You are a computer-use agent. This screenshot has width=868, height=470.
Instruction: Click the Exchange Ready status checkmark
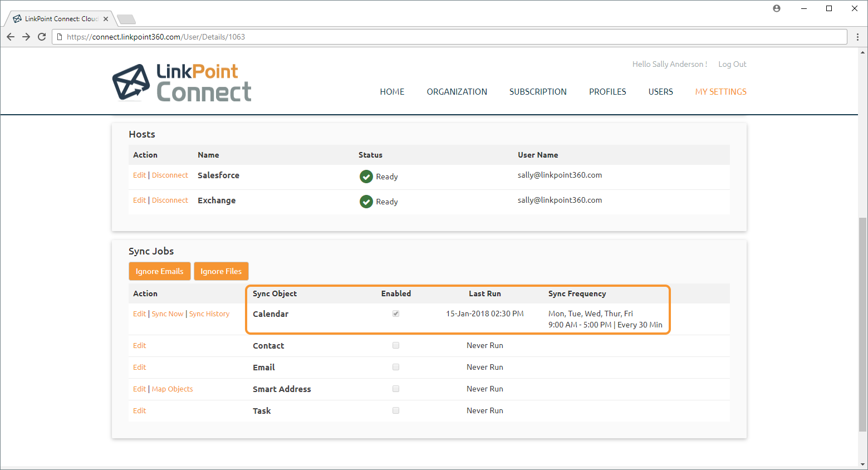point(366,202)
